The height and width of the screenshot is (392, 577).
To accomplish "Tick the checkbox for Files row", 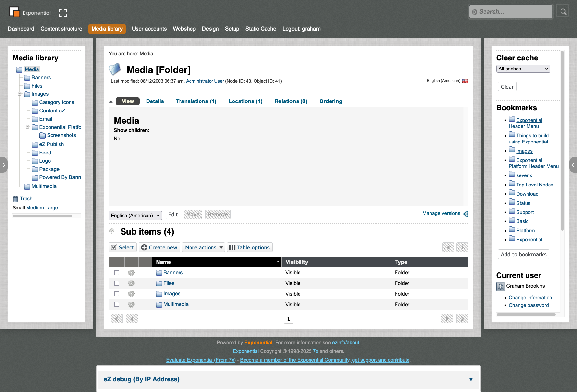I will pos(117,283).
